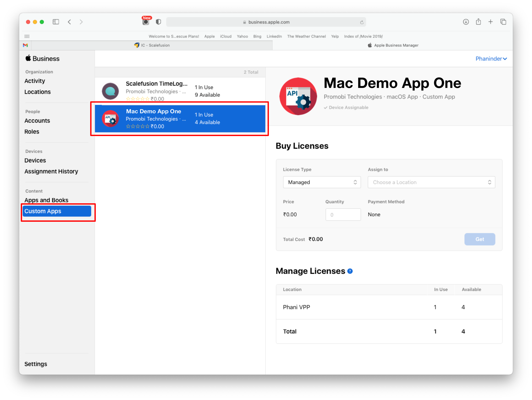Open the favorites grid icon
The width and height of the screenshot is (532, 400).
click(27, 36)
